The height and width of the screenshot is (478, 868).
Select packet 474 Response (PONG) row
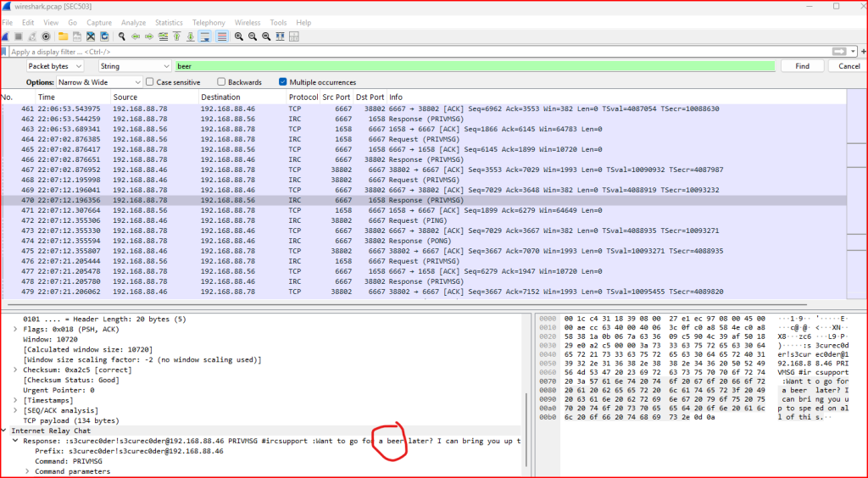point(424,241)
